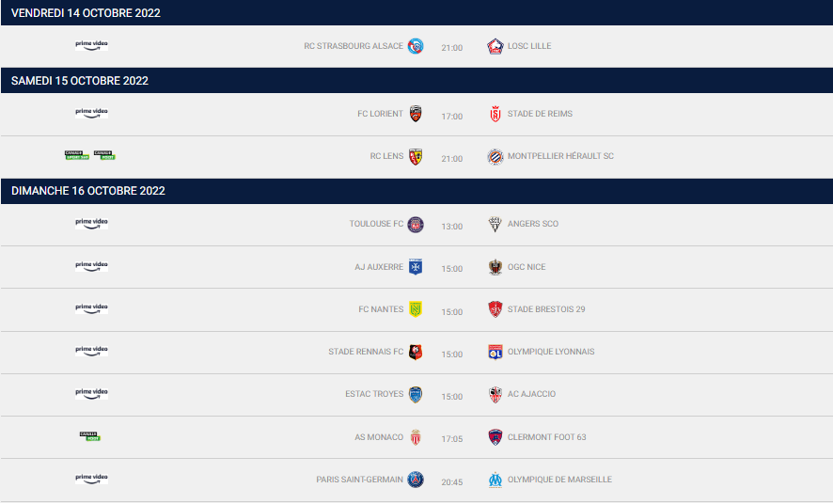
Task: Open the Clermont Foot 63 team link
Action: [x=546, y=437]
